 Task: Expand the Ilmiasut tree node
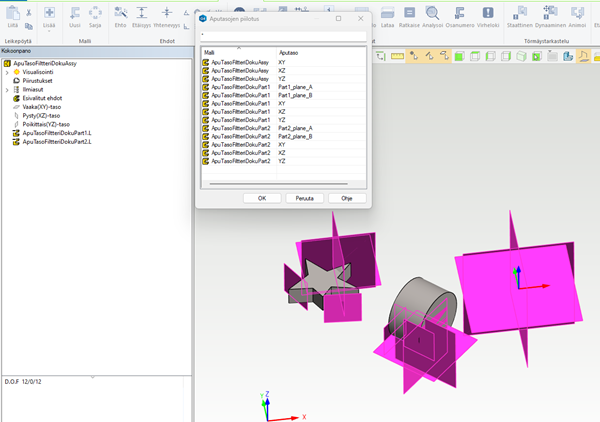pos(6,90)
